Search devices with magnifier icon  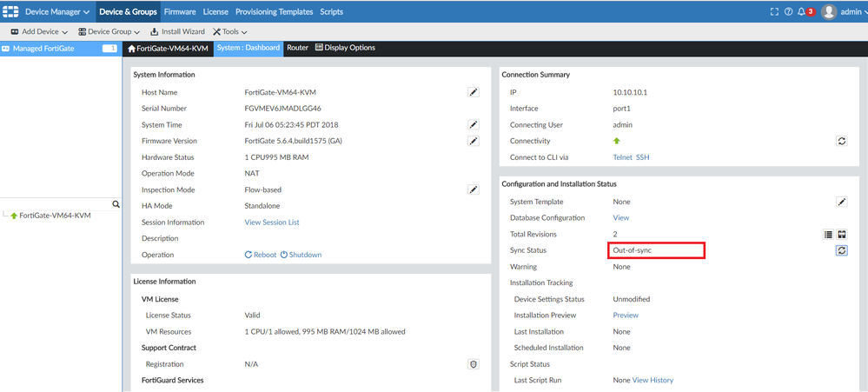[x=116, y=204]
